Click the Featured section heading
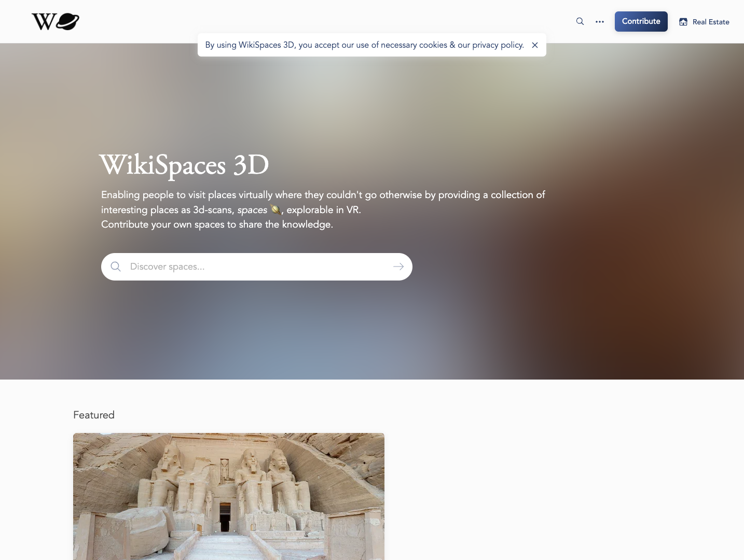 click(x=94, y=415)
